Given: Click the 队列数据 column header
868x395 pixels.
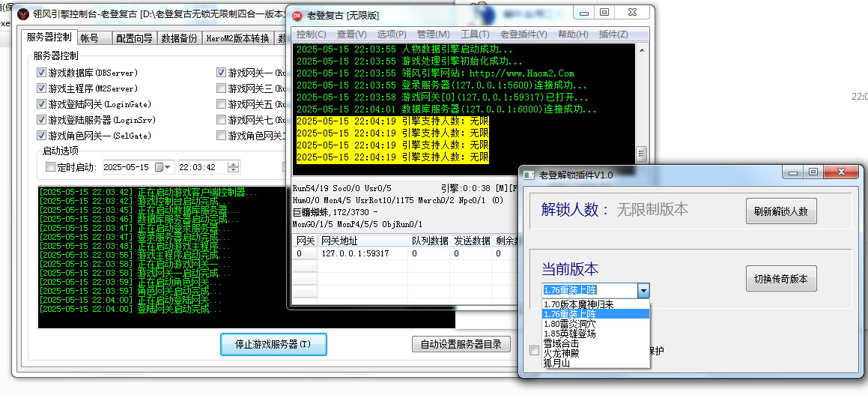Looking at the screenshot, I should 430,241.
